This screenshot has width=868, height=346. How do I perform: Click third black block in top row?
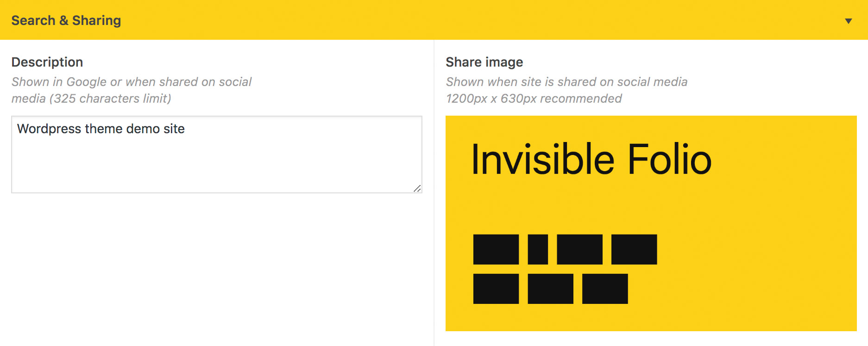point(579,249)
